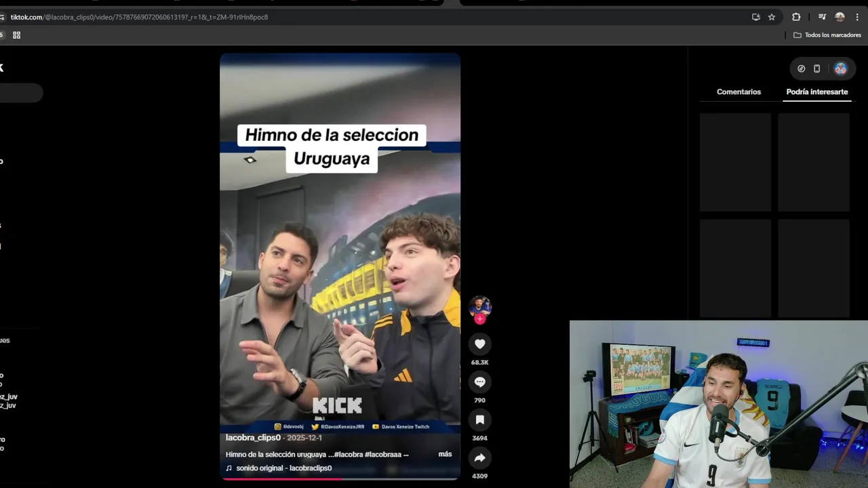The width and height of the screenshot is (868, 488).
Task: Open the bottom-left recommended video thumbnail
Action: [735, 268]
